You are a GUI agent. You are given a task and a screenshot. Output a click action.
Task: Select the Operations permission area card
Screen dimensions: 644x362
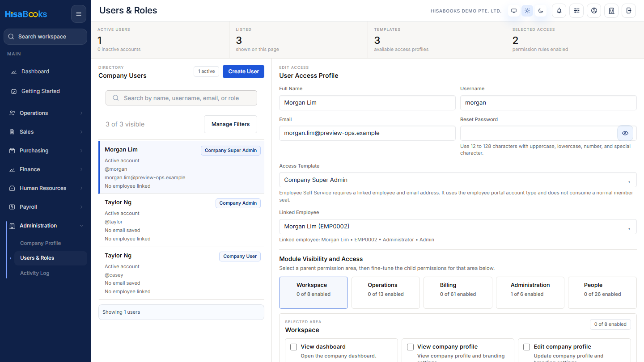pos(386,293)
